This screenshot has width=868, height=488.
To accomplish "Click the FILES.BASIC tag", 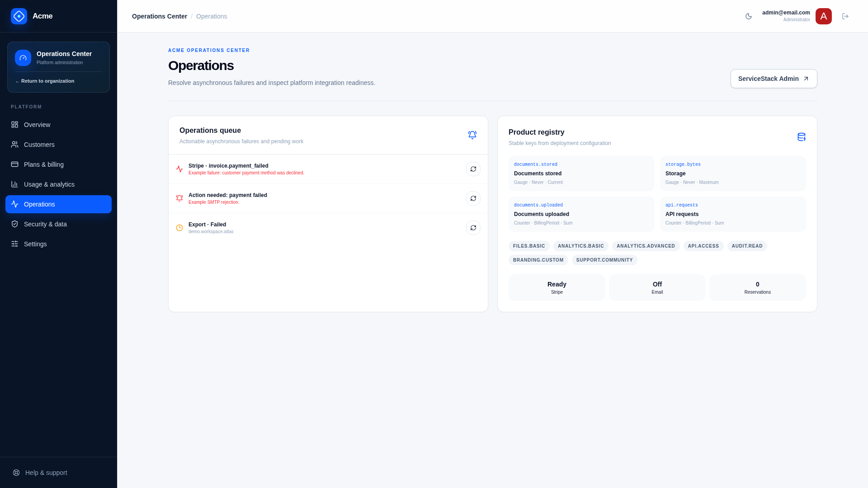I will tap(529, 246).
